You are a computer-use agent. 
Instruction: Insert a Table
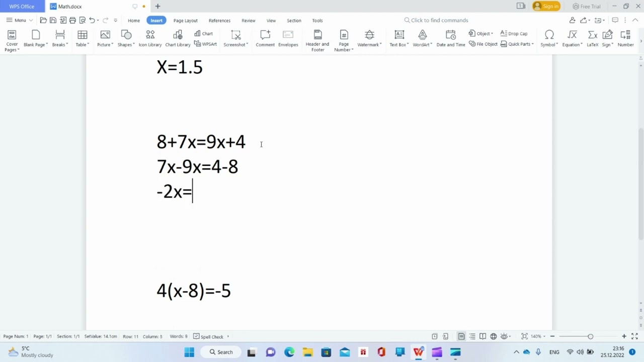[x=82, y=39]
